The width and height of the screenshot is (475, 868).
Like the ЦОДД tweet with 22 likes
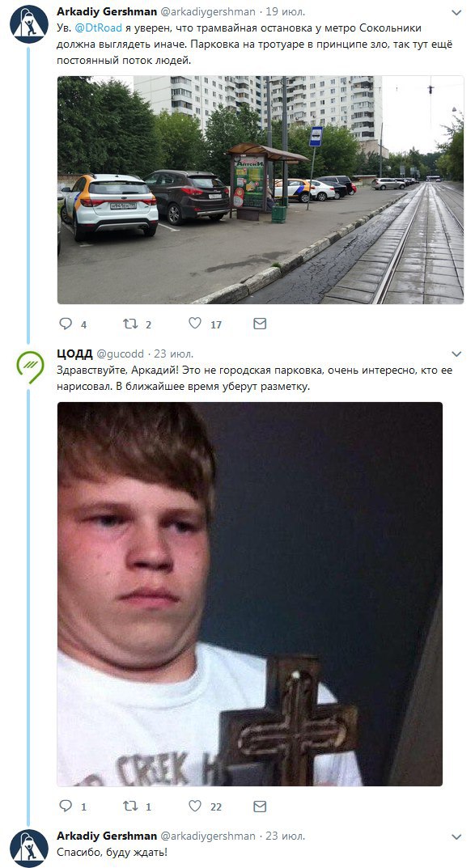pos(195,806)
